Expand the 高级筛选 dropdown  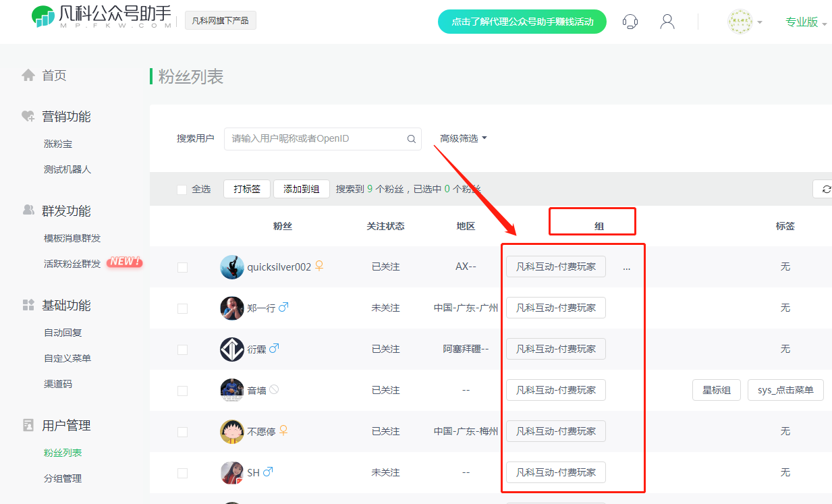click(x=463, y=138)
